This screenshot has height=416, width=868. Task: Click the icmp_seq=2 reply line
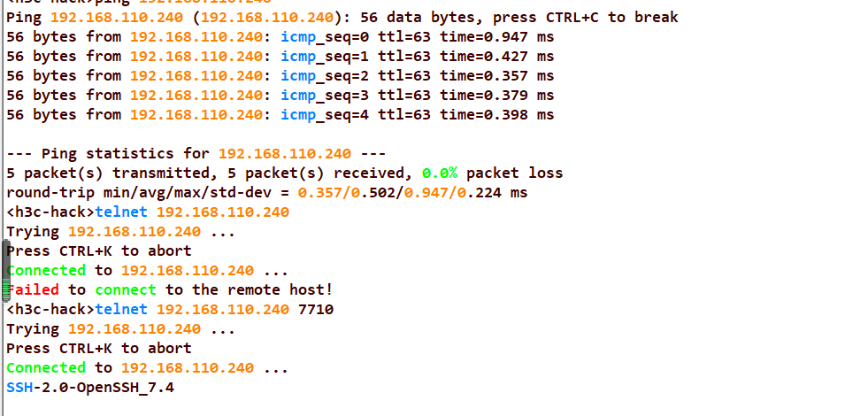click(280, 75)
